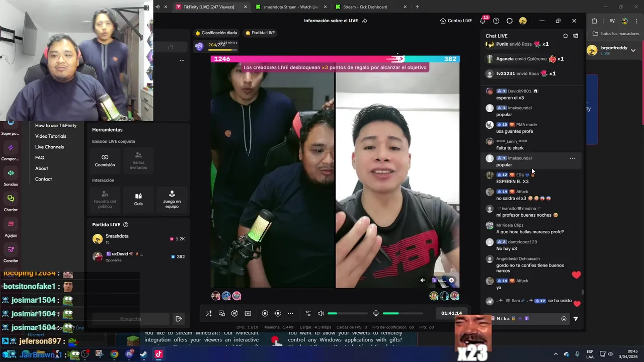Image resolution: width=644 pixels, height=362 pixels.
Task: Open Clasificación diaria ranking
Action: tap(216, 33)
